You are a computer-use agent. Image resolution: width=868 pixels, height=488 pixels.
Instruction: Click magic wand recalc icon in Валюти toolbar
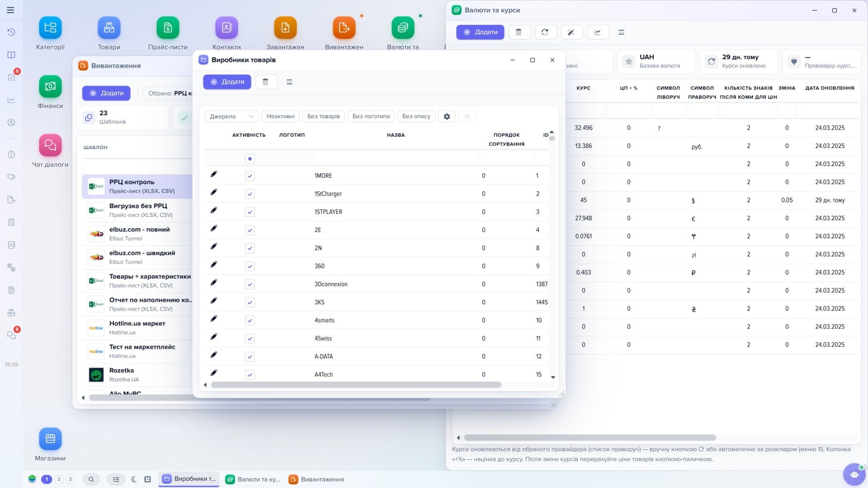pos(571,32)
